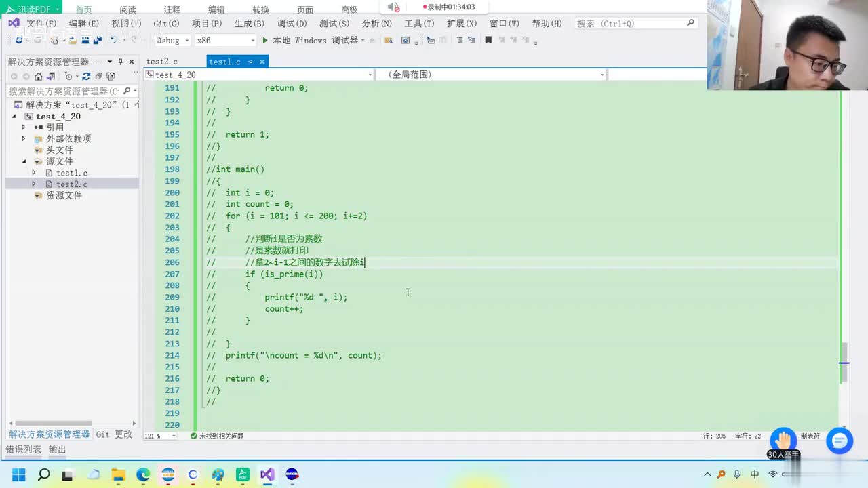Open File Explorer from the taskbar
Image resolution: width=868 pixels, height=488 pixels.
[x=118, y=474]
